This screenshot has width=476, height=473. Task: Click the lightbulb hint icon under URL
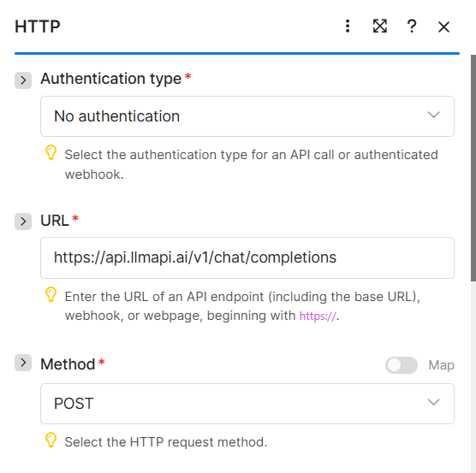[51, 294]
